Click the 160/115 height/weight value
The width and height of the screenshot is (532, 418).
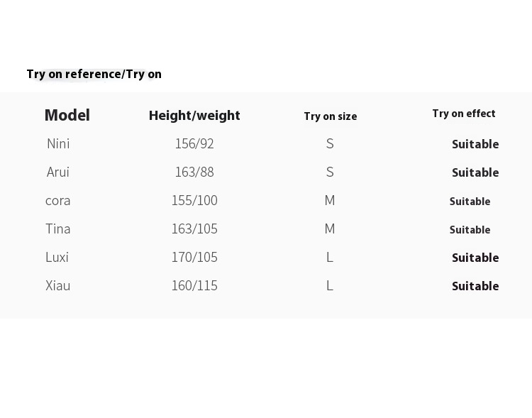point(194,285)
